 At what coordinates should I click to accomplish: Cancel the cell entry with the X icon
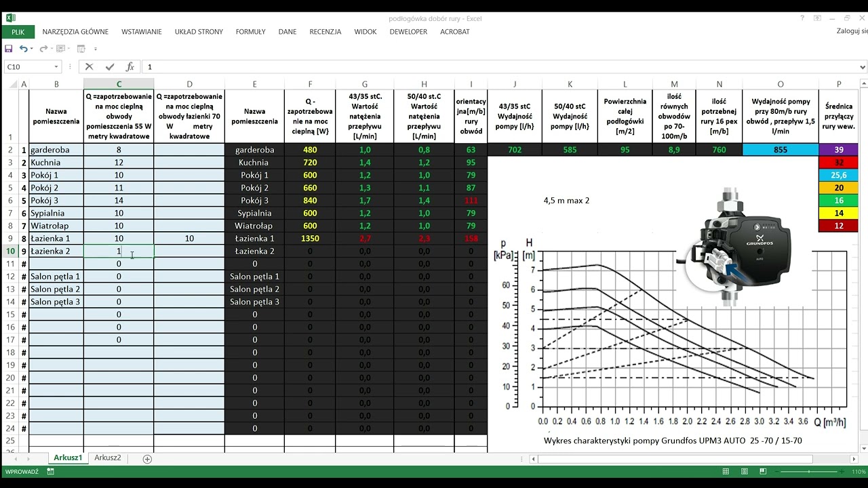click(x=89, y=66)
